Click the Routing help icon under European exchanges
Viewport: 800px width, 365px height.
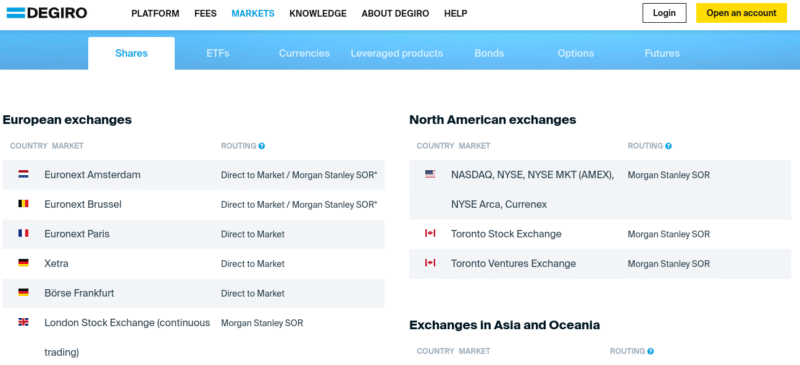262,146
